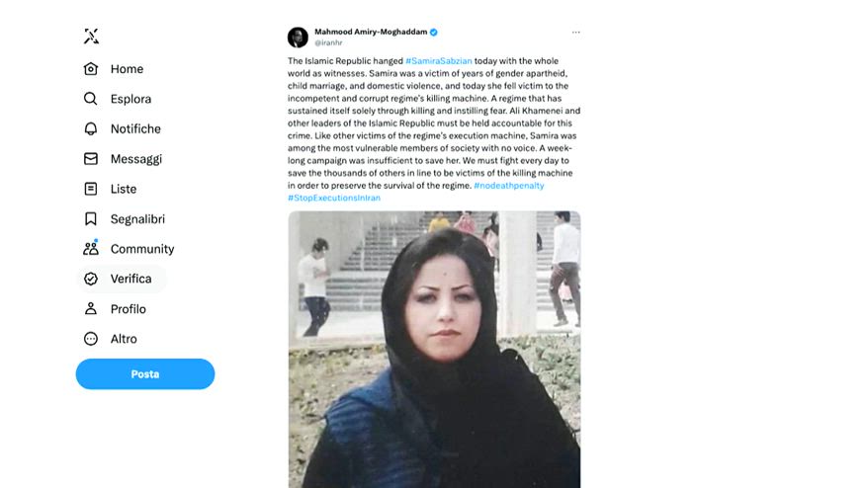Select the Esplora magnifier icon

tap(91, 99)
